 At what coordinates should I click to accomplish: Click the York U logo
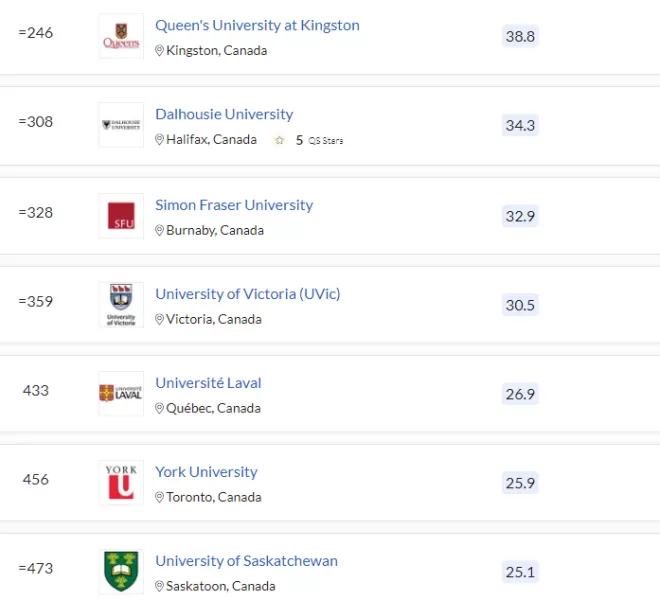point(121,483)
